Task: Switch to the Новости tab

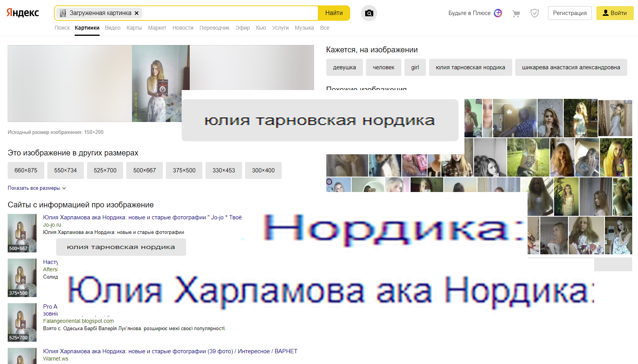Action: tap(183, 28)
